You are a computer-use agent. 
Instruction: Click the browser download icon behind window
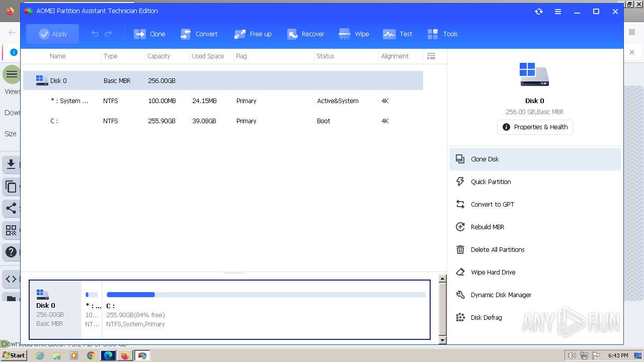11,164
